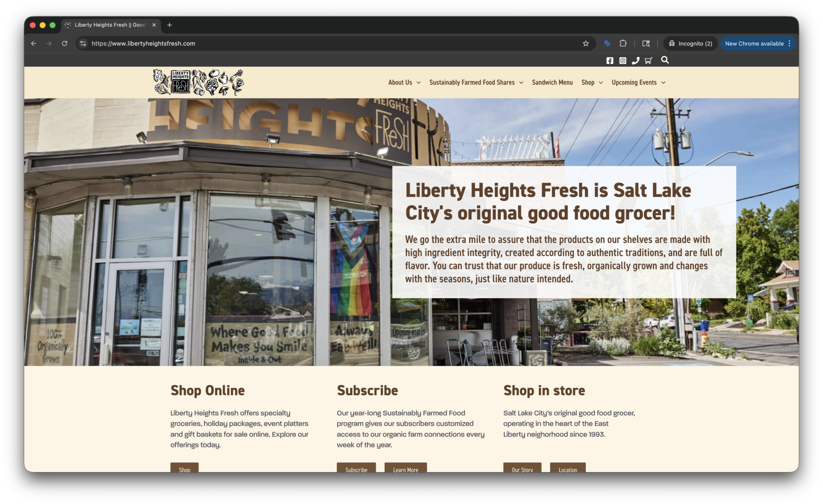Expand the Sustainably Farmed Food Shares chevron
Image resolution: width=823 pixels, height=504 pixels.
(521, 83)
